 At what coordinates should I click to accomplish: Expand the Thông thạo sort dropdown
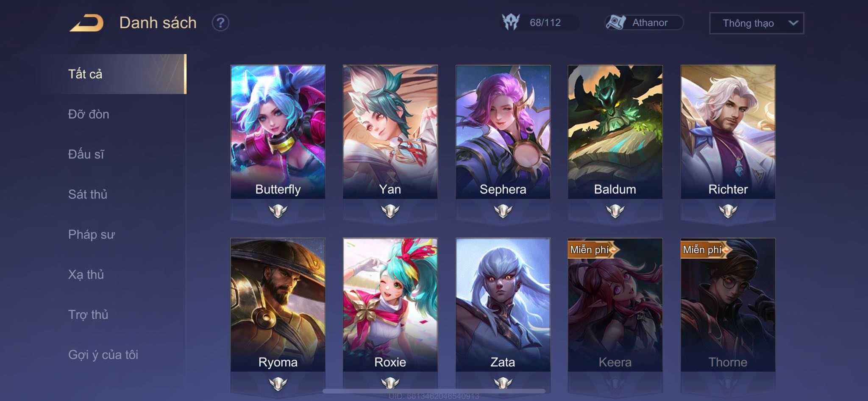757,23
